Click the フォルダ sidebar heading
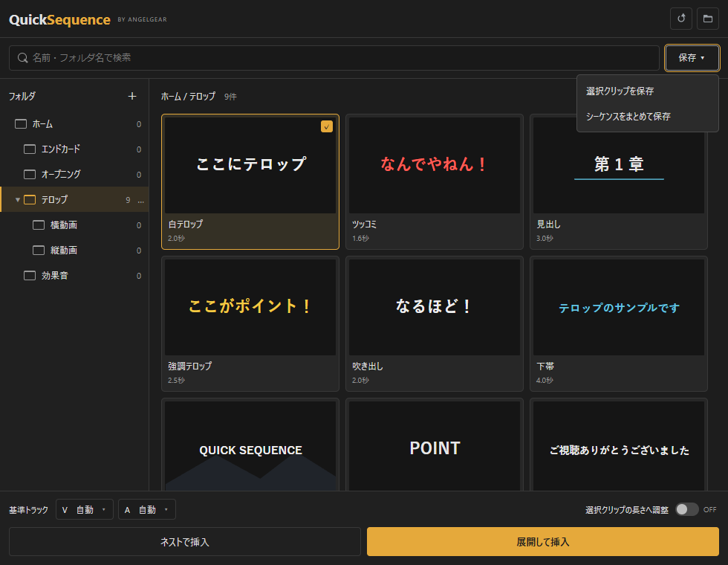Viewport: 728px width, 565px height. pos(22,96)
